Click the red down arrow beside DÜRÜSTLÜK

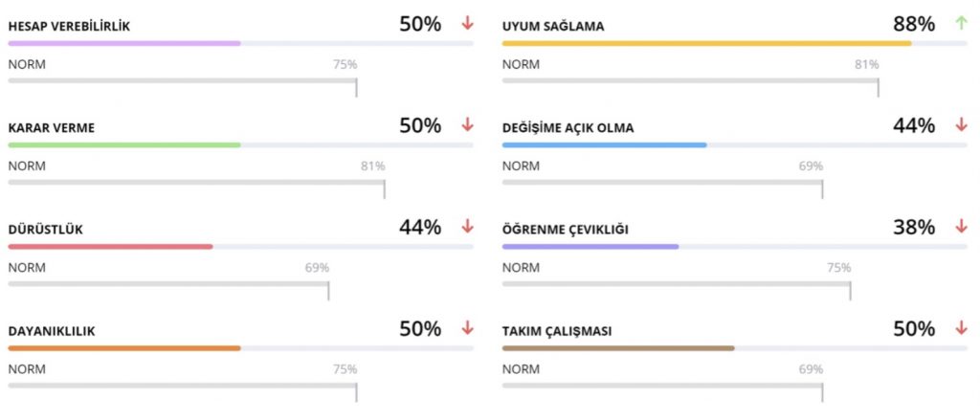coord(467,227)
